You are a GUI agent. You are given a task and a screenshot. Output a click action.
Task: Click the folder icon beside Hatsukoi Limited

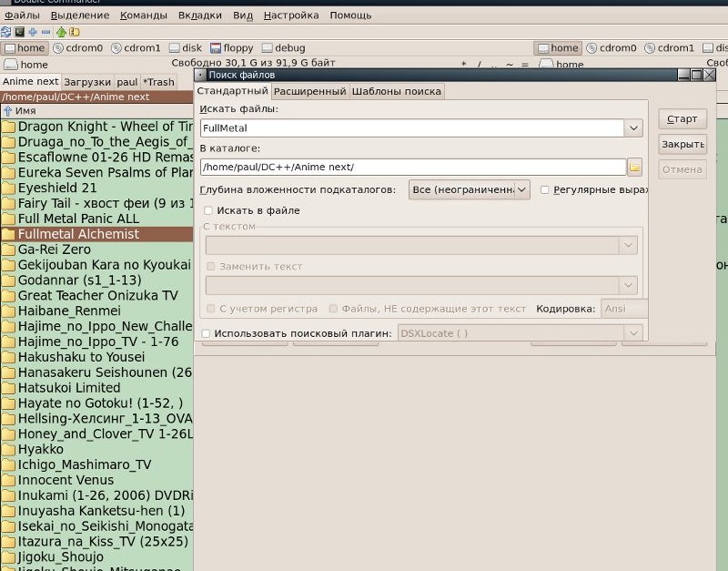coord(8,388)
